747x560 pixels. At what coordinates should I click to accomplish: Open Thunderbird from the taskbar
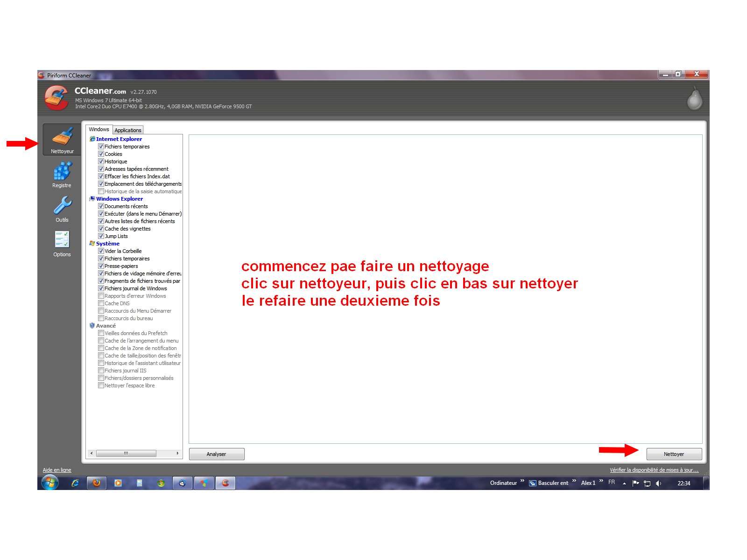tap(183, 483)
